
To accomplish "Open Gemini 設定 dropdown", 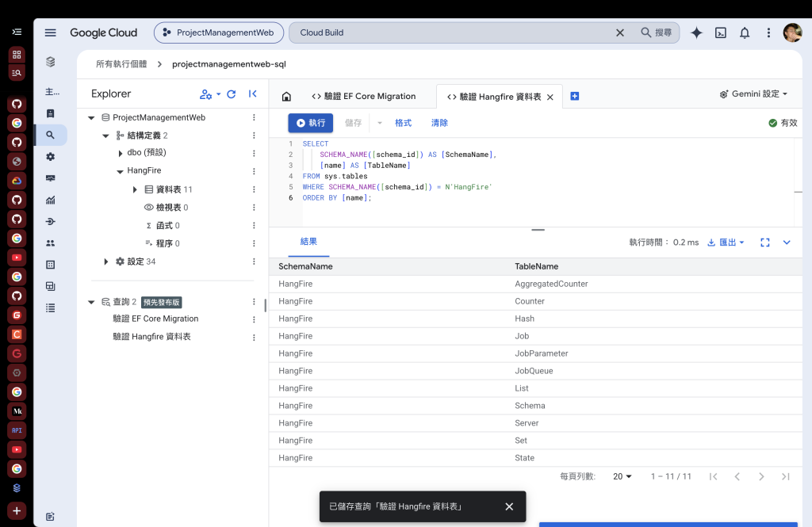I will pyautogui.click(x=753, y=94).
